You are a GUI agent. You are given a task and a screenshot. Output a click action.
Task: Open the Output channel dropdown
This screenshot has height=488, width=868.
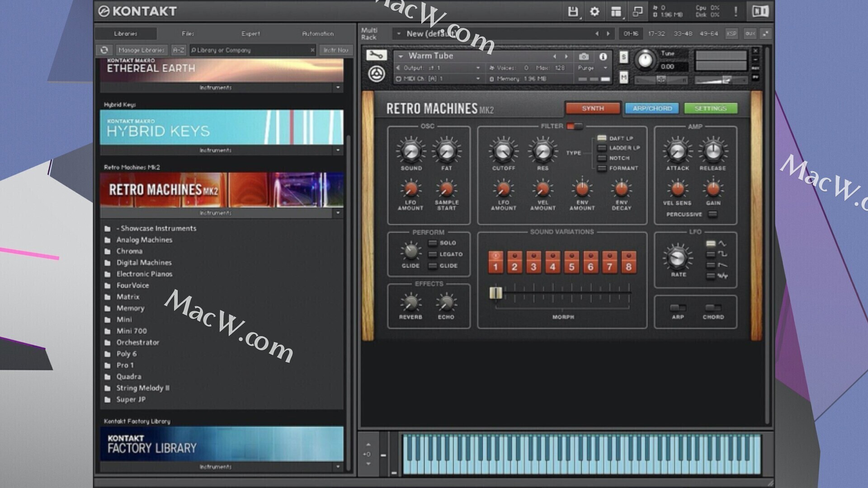tap(478, 68)
